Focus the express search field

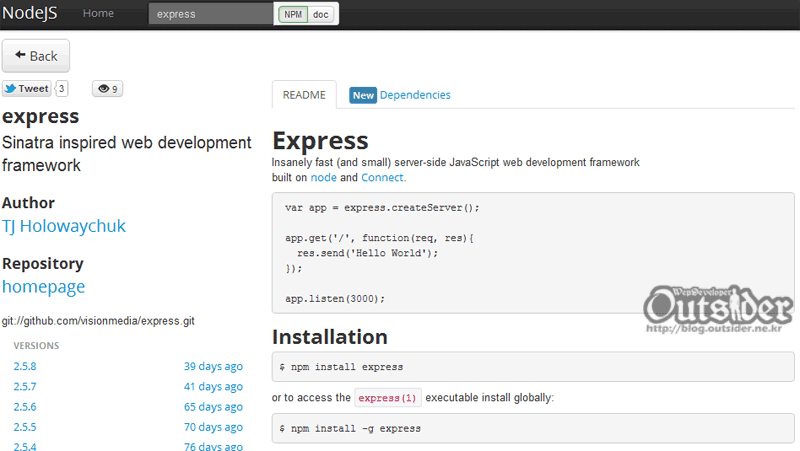[x=211, y=14]
